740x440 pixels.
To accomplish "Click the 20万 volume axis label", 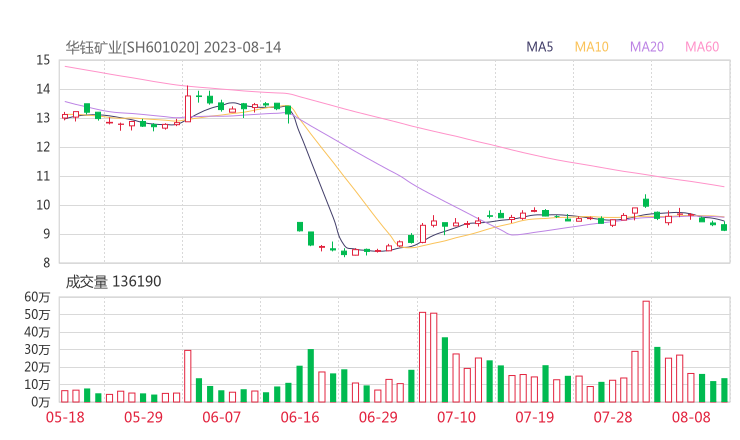I will tap(37, 367).
